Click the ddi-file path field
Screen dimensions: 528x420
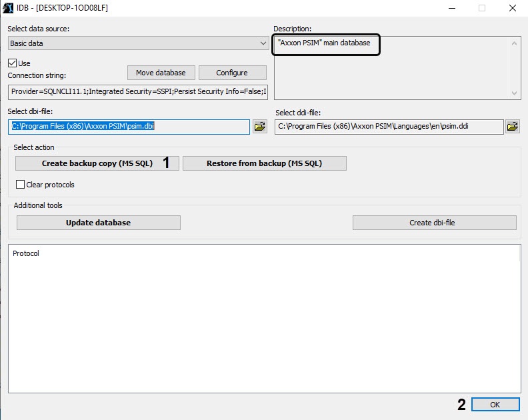coord(389,127)
